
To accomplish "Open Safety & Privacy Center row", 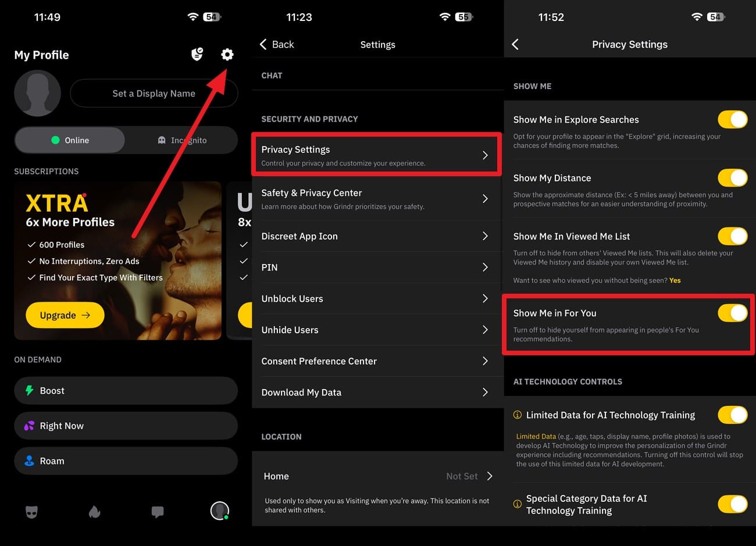I will pyautogui.click(x=377, y=199).
